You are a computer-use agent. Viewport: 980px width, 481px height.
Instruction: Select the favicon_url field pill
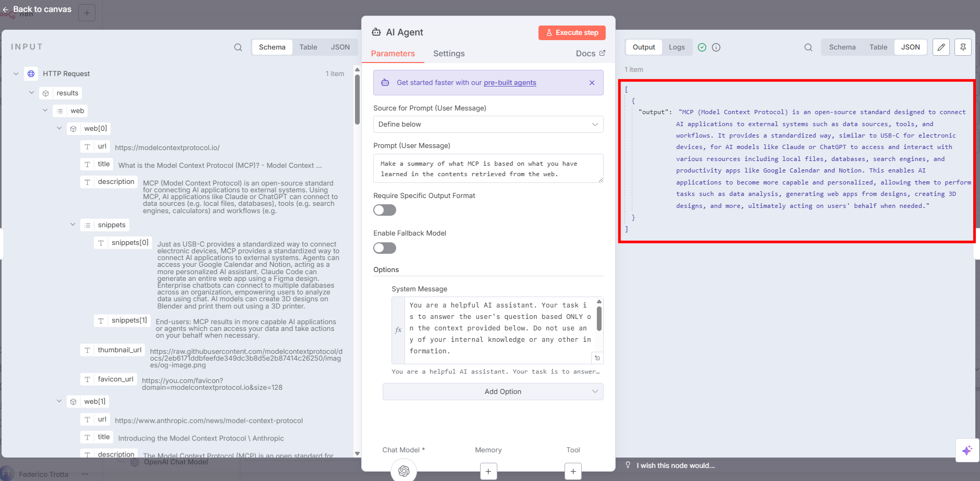tap(109, 379)
